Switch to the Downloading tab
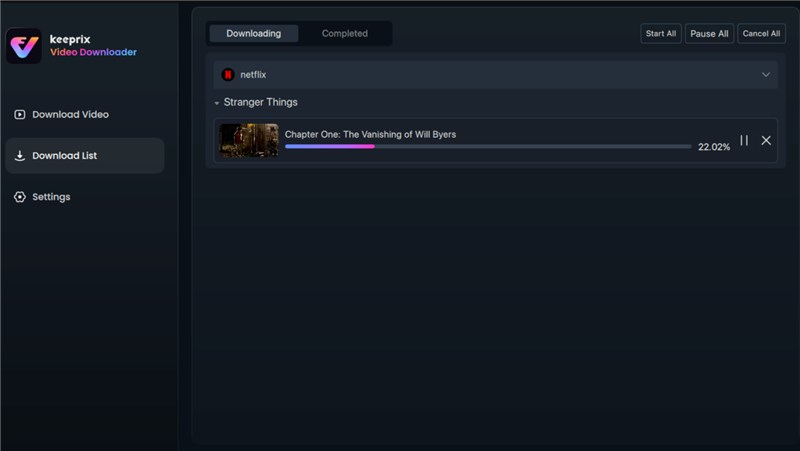 point(254,33)
